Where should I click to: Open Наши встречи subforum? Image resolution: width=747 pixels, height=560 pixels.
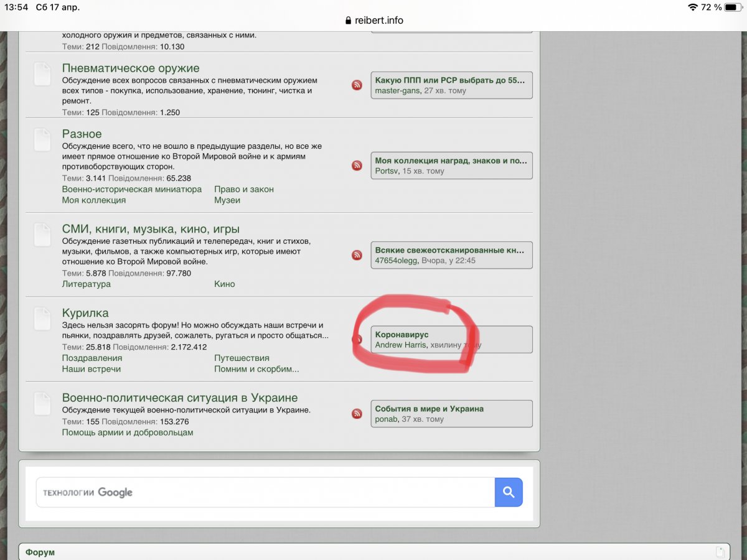[x=92, y=369]
